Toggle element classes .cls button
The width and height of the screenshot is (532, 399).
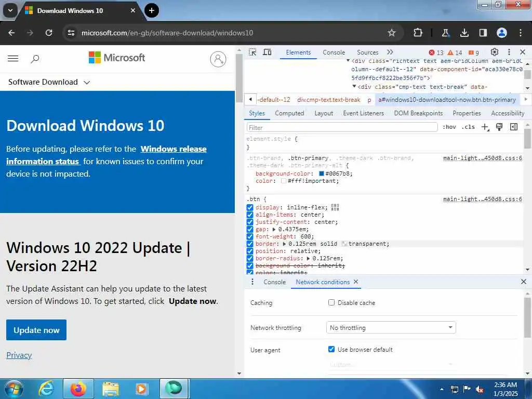(x=468, y=127)
